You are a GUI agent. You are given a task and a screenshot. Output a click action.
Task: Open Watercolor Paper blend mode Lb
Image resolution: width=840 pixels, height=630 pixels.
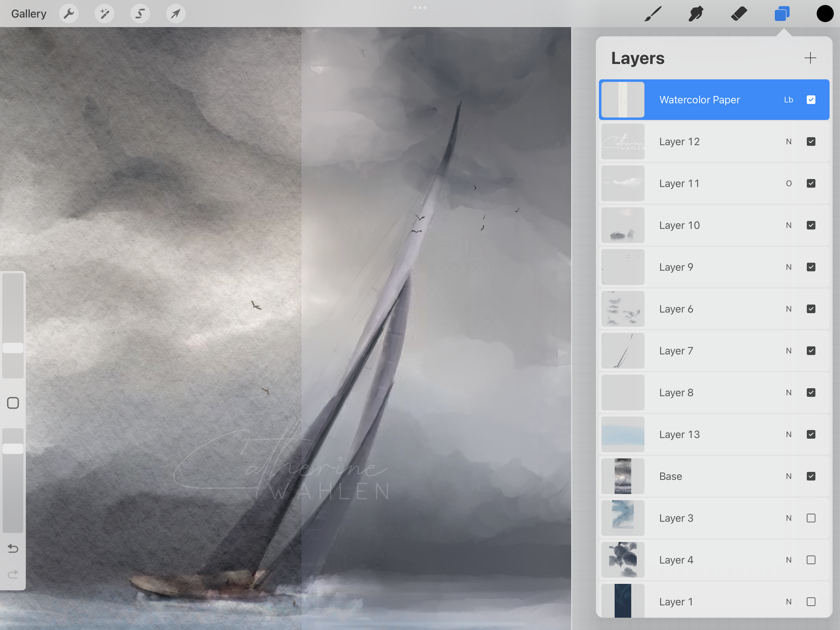(x=789, y=100)
